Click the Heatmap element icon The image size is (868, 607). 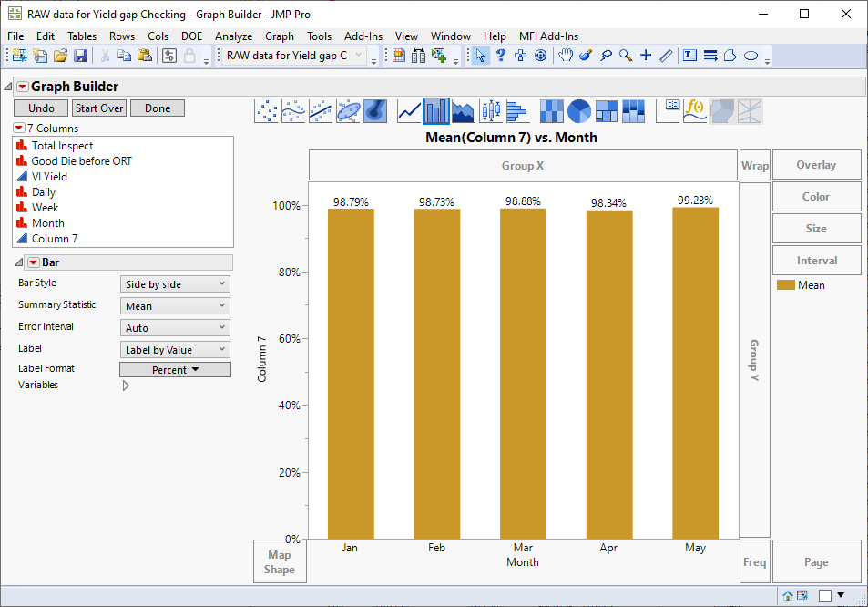point(552,111)
